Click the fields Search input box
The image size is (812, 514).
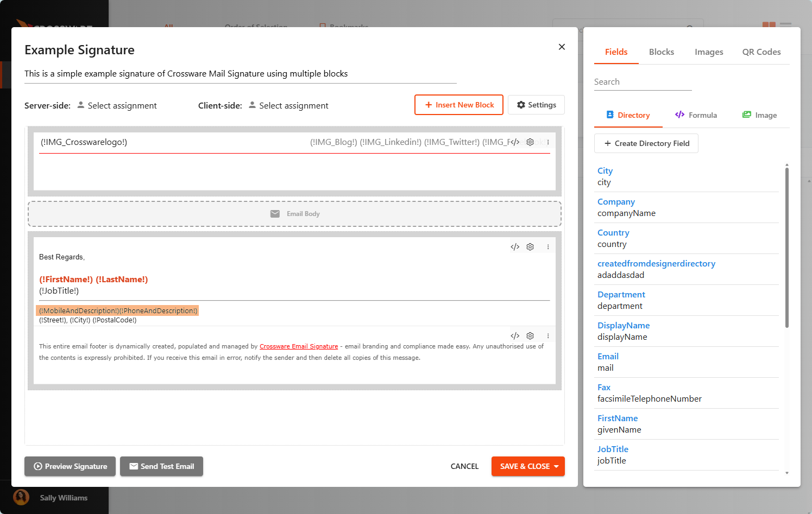(643, 82)
